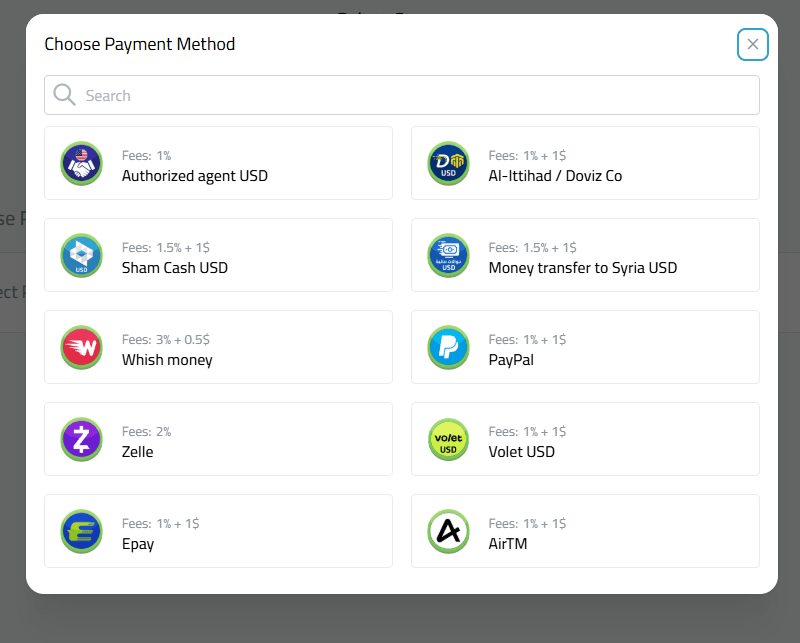The width and height of the screenshot is (800, 643).
Task: Click Al-Ittihad's 'Fees: 1% + 1$' text
Action: click(x=528, y=156)
